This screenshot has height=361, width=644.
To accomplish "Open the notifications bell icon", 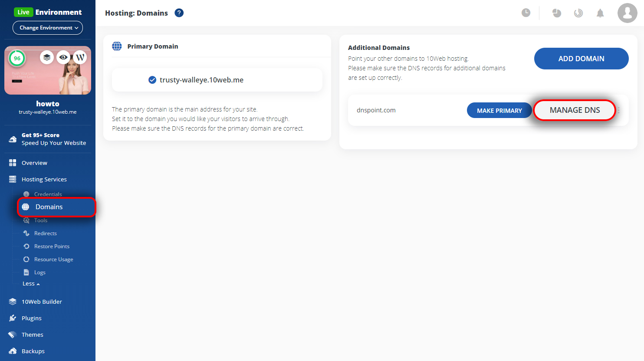I will click(600, 13).
